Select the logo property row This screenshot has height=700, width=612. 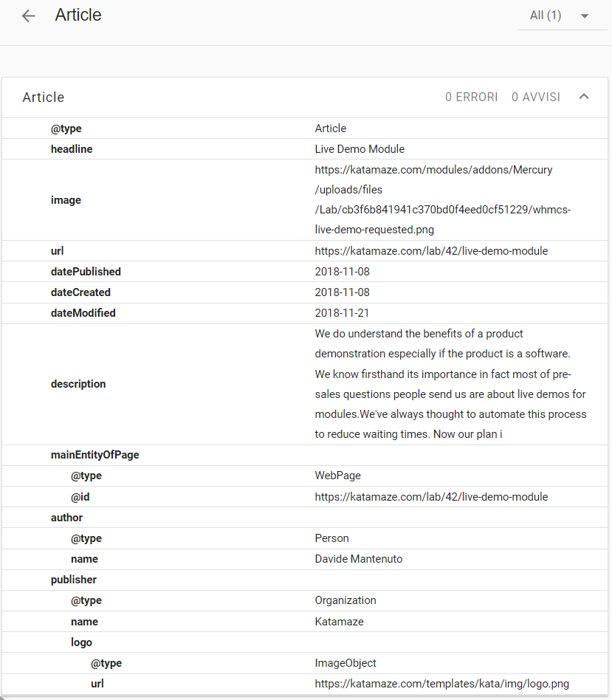tap(305, 642)
